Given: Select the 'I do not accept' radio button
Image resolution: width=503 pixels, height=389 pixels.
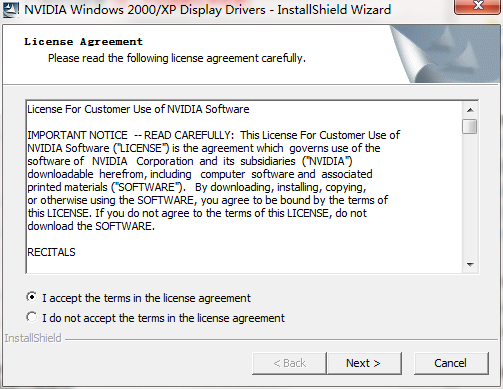Looking at the screenshot, I should [32, 317].
